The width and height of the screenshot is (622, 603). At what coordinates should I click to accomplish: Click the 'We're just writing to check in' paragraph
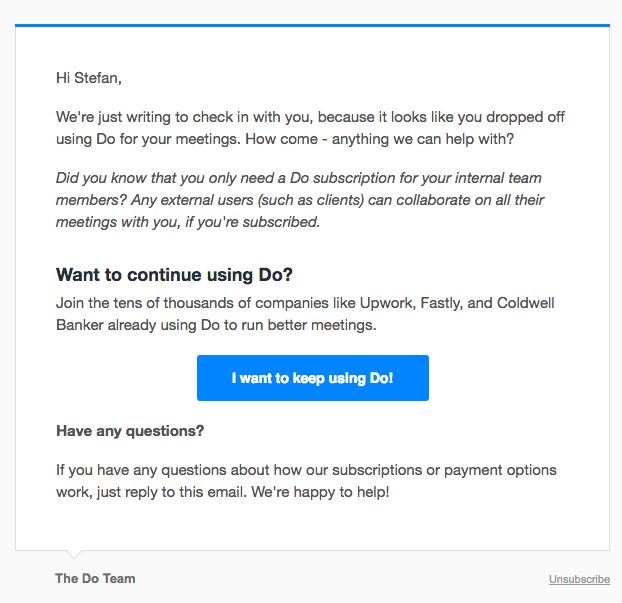click(x=310, y=128)
